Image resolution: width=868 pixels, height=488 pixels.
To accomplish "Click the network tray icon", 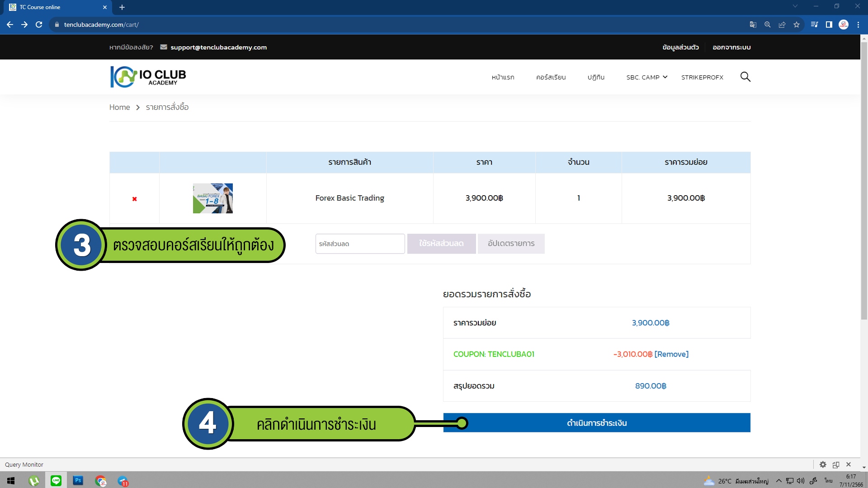I will (790, 481).
